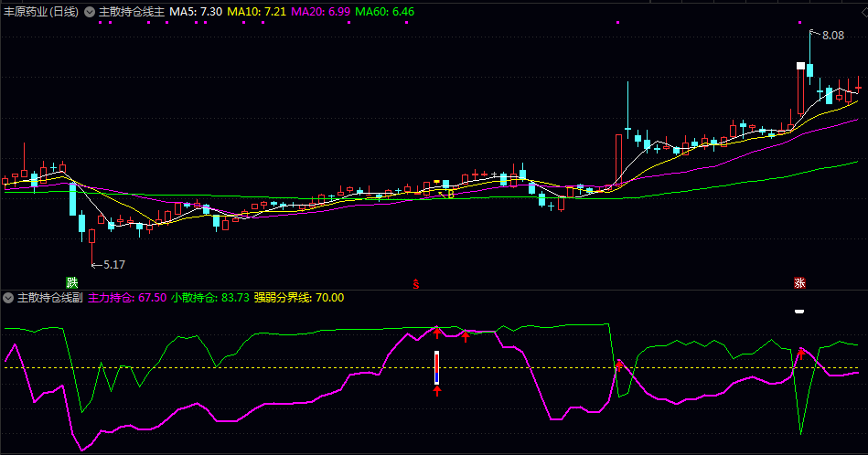868x455 pixels.
Task: Click the 8.08 high price annotation
Action: (832, 36)
